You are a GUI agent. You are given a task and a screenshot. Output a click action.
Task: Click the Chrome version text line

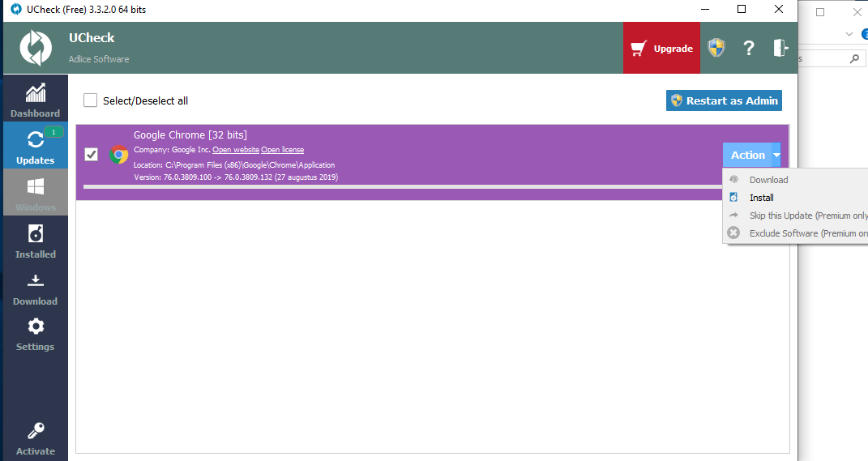(x=236, y=177)
